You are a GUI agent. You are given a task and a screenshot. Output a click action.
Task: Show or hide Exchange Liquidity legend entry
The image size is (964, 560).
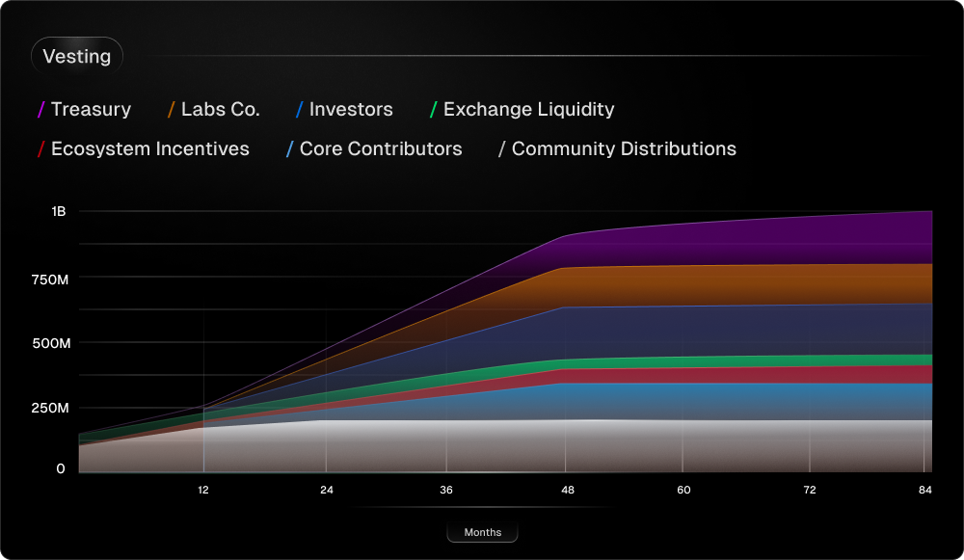pos(522,110)
